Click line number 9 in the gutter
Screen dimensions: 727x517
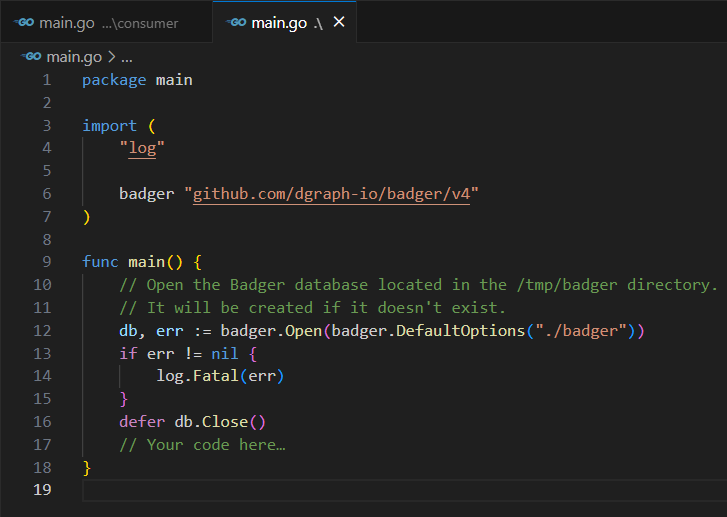coord(46,262)
